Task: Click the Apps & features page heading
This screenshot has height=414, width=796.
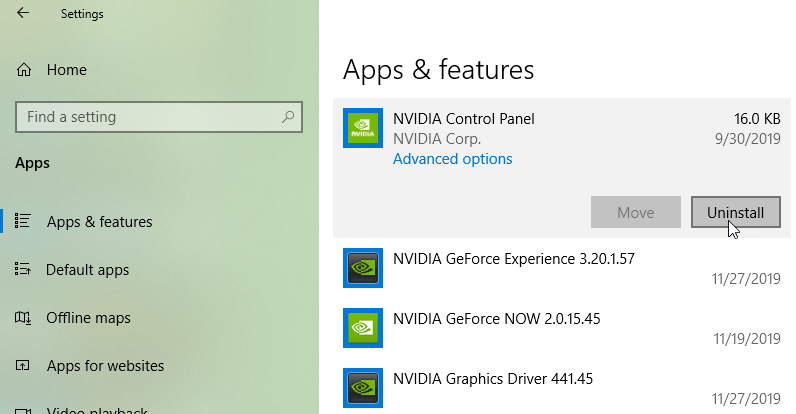Action: [439, 70]
